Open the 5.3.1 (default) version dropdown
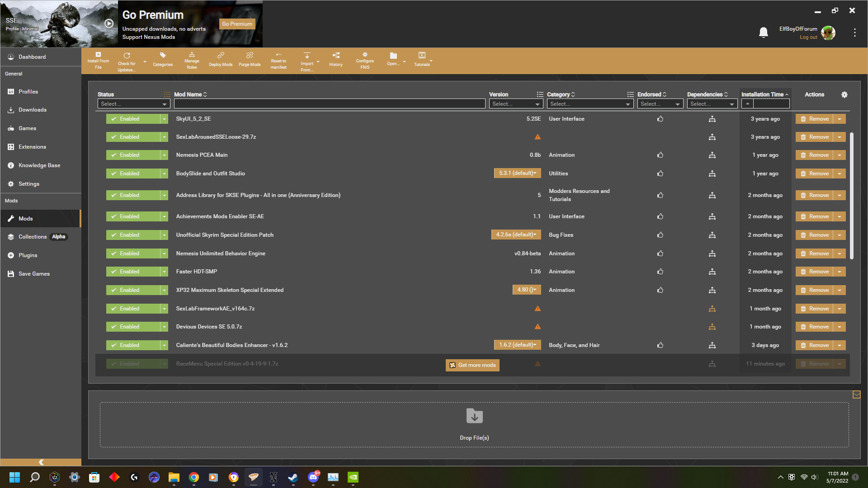868x488 pixels. coord(518,173)
